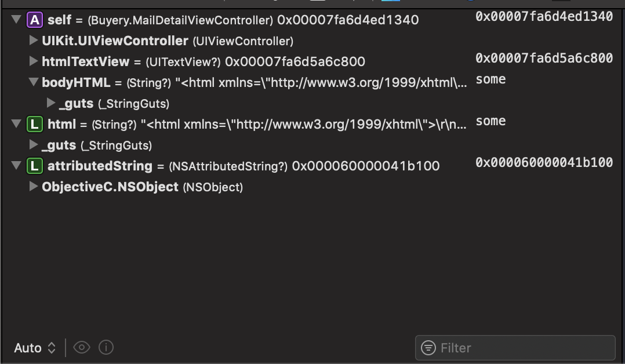Screen dimensions: 625x364
Task: Expand the UIKit.UIViewController row
Action: (x=34, y=40)
